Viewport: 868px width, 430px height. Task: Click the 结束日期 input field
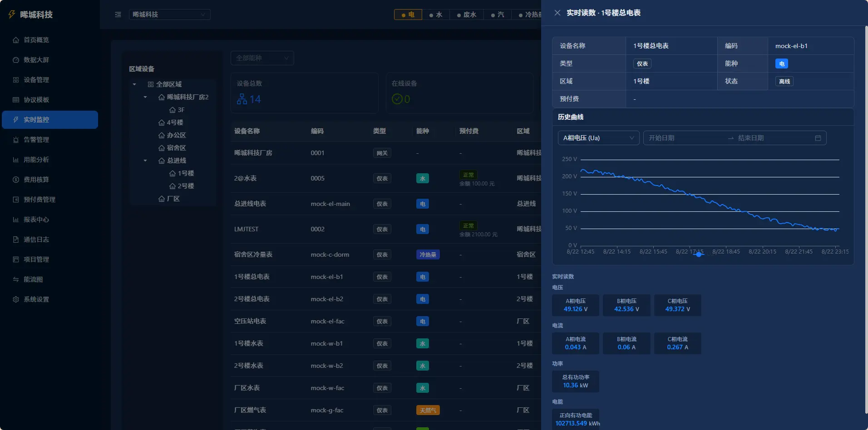(774, 138)
